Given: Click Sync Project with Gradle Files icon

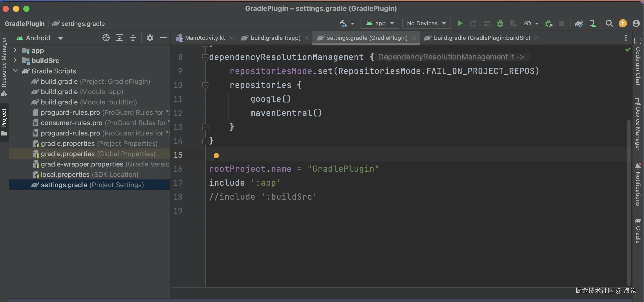Looking at the screenshot, I should [x=579, y=24].
